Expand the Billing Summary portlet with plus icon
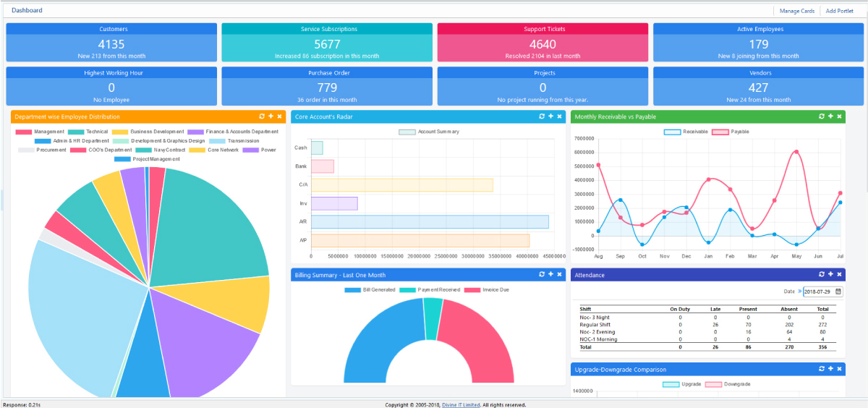868x408 pixels. (x=550, y=274)
